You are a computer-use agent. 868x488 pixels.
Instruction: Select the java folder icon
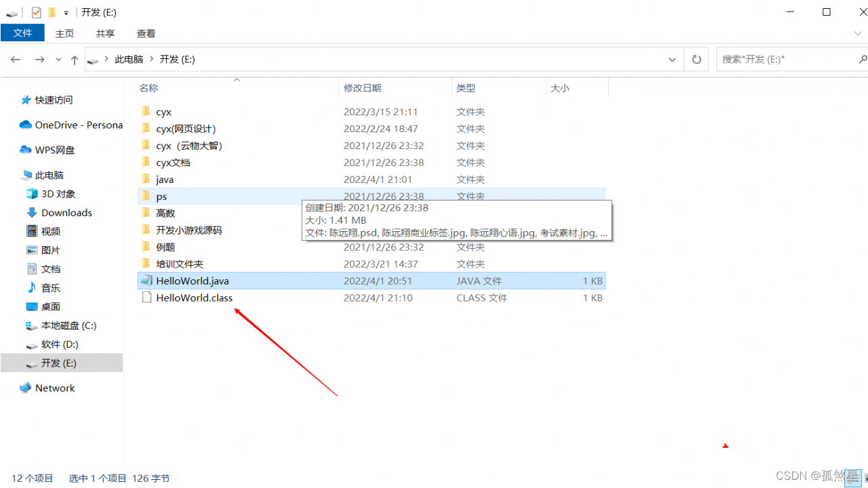tap(146, 179)
